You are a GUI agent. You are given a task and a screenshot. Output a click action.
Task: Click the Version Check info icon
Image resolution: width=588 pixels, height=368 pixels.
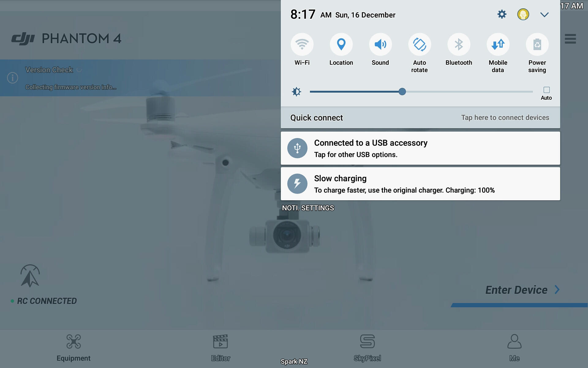click(x=13, y=78)
